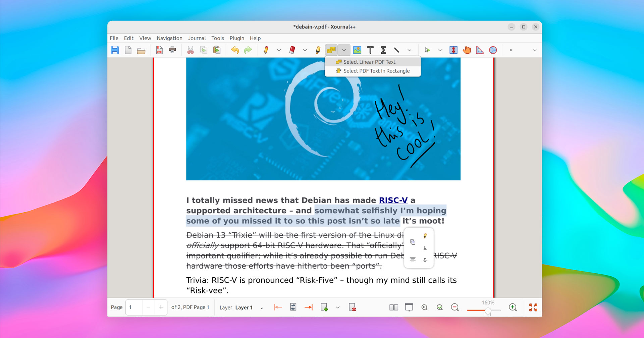The height and width of the screenshot is (338, 644).
Task: Open the LaTeX formula tool
Action: coord(383,50)
